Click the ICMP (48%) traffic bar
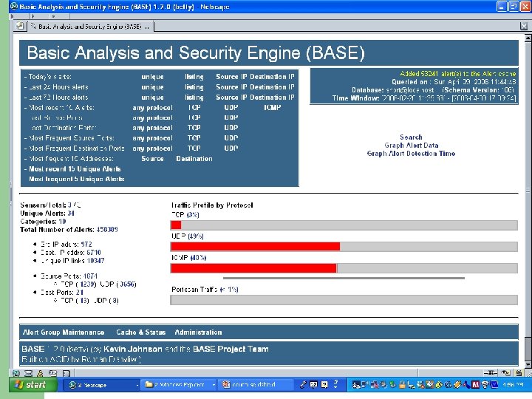The height and width of the screenshot is (399, 532). [x=344, y=268]
